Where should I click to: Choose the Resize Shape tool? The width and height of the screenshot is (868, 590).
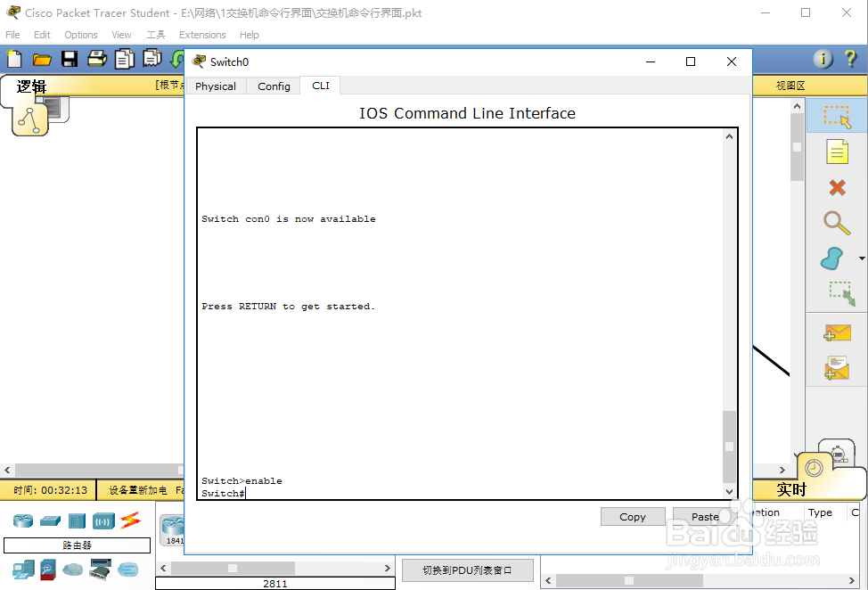pos(842,294)
